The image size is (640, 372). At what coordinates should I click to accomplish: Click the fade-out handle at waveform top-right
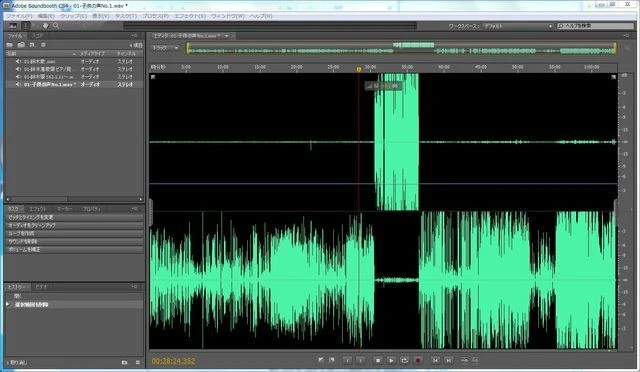[613, 77]
